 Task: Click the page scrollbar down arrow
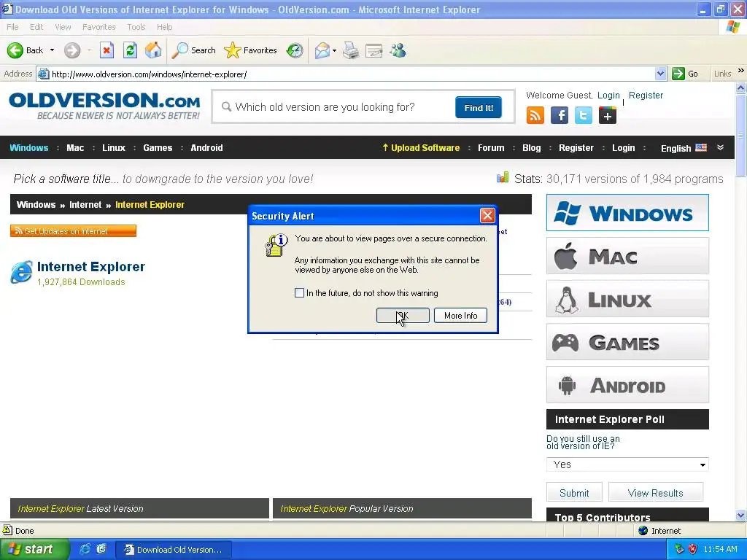pos(741,515)
